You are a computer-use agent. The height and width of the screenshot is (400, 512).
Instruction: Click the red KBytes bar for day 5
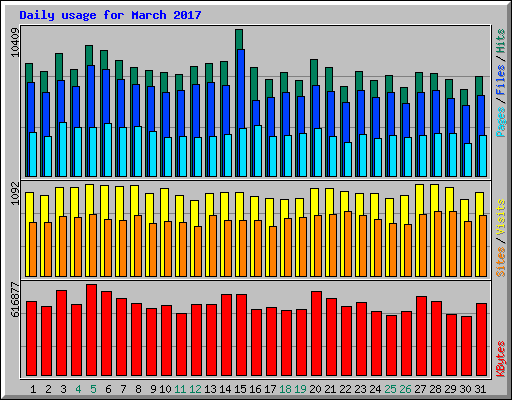(92, 330)
